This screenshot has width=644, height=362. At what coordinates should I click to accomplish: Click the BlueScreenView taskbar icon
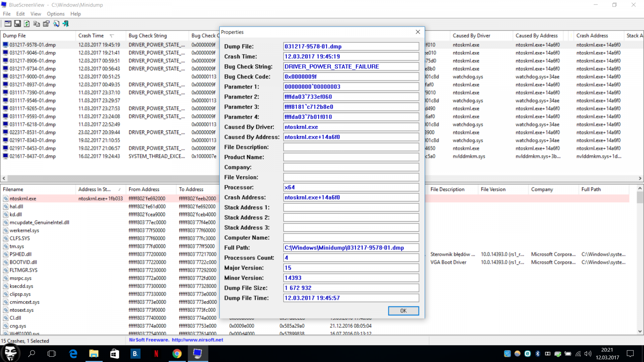pos(198,354)
